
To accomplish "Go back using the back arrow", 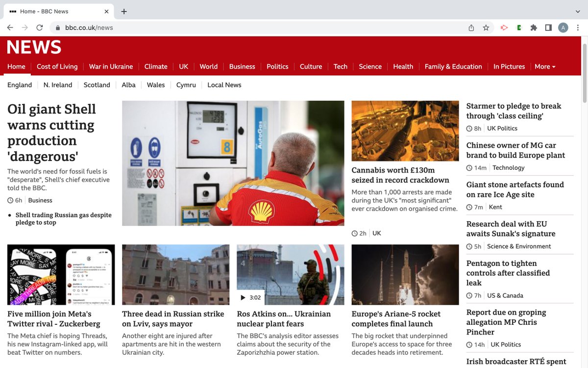I will coord(10,27).
